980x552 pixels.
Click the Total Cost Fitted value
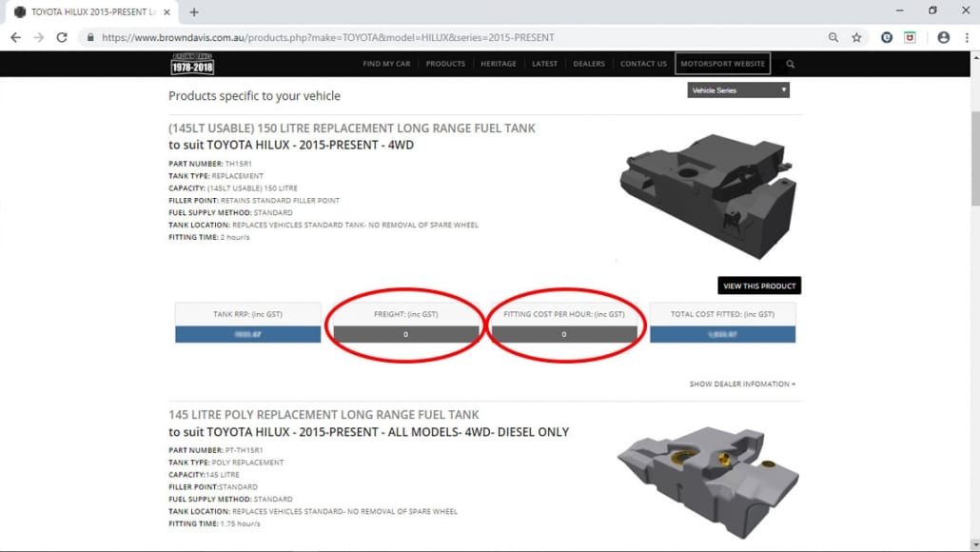(x=722, y=334)
